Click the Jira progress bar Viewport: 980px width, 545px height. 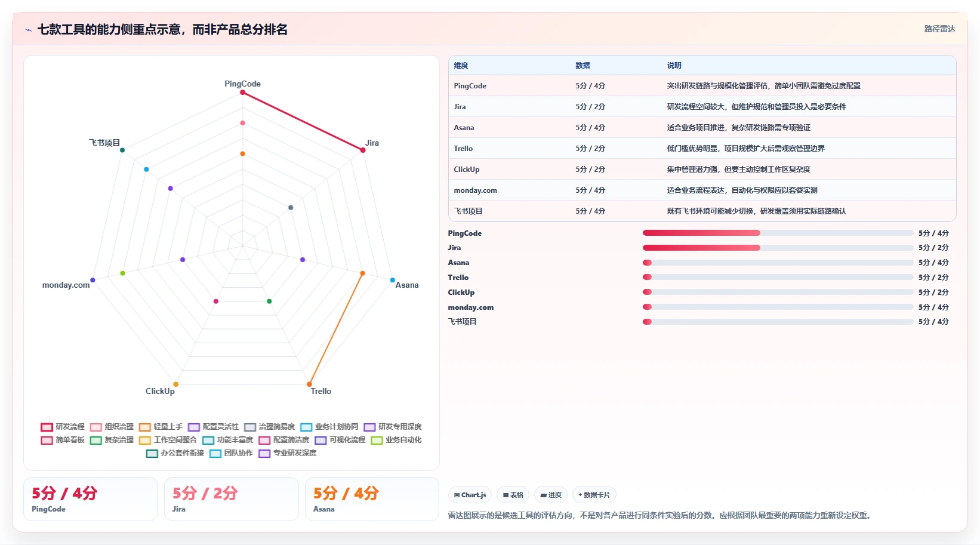[x=778, y=248]
